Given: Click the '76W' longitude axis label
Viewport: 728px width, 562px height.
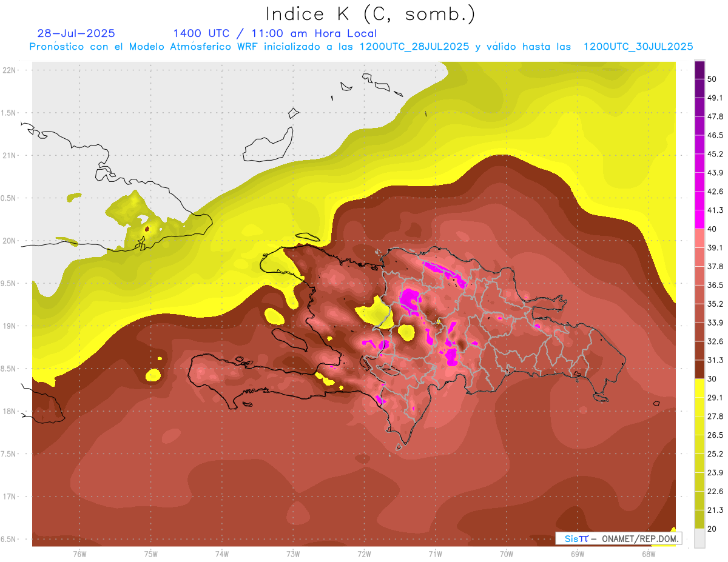Looking at the screenshot, I should (x=79, y=554).
